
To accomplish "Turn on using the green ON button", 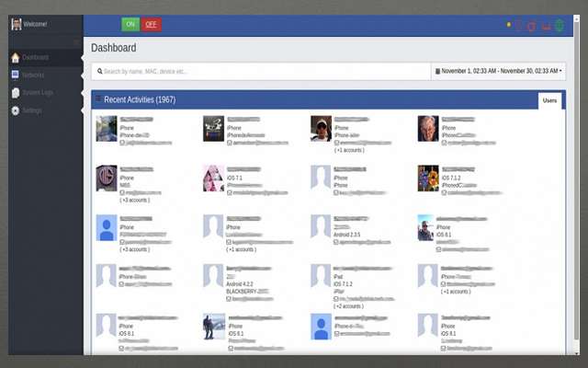I will point(130,25).
